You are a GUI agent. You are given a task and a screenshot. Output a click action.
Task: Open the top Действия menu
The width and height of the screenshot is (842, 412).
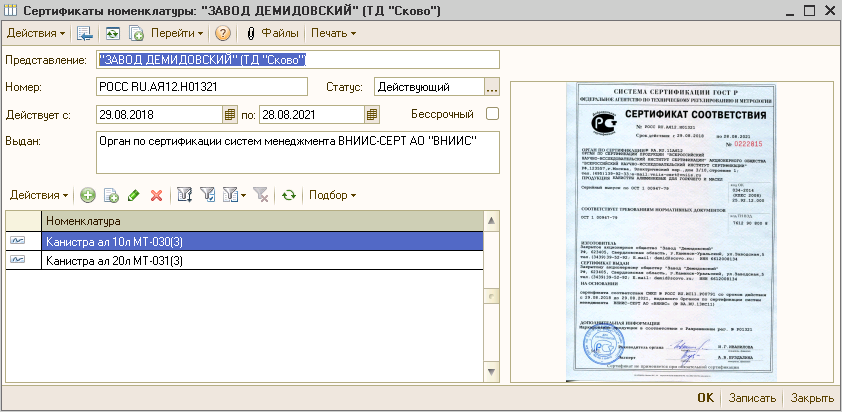pyautogui.click(x=37, y=33)
